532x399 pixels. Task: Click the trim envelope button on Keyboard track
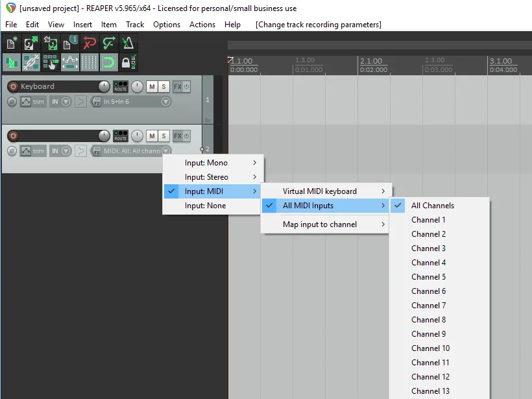click(32, 101)
